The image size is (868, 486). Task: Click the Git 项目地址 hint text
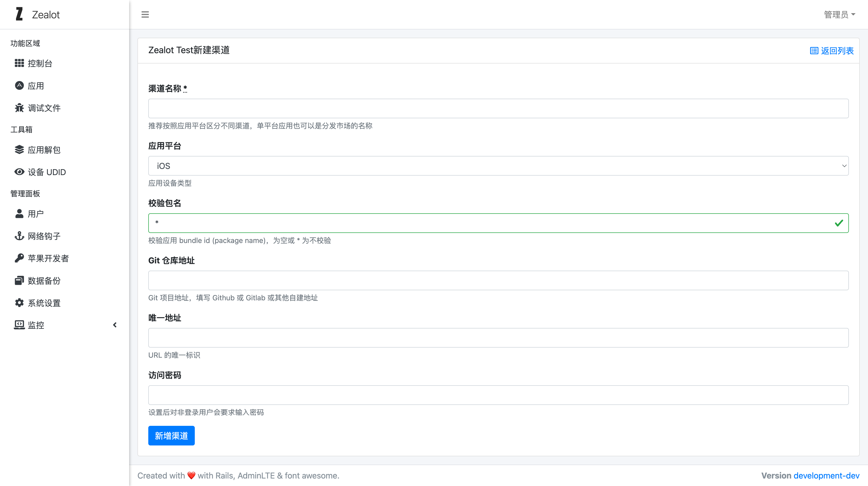(x=233, y=298)
